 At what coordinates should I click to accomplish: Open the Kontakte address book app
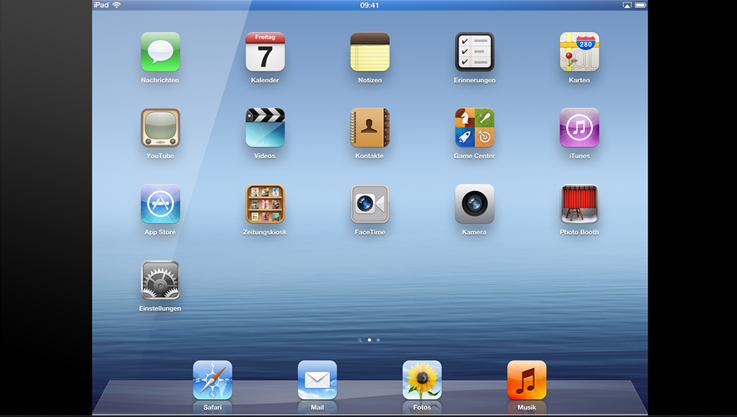click(370, 128)
